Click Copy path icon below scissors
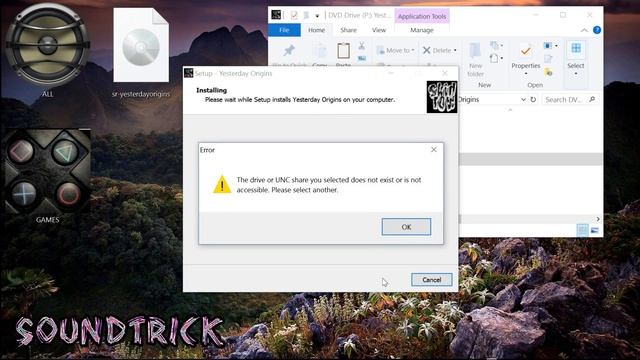 [x=362, y=59]
